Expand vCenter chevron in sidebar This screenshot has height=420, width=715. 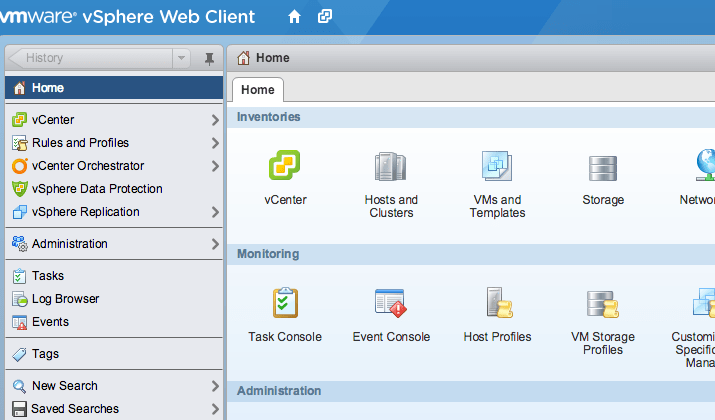pyautogui.click(x=215, y=120)
